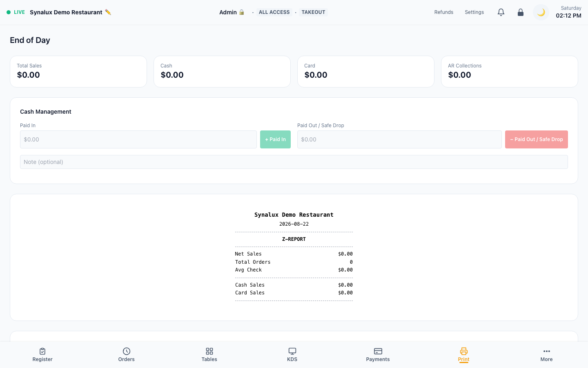The image size is (588, 368).
Task: Switch to the Payments tab label
Action: (378, 359)
